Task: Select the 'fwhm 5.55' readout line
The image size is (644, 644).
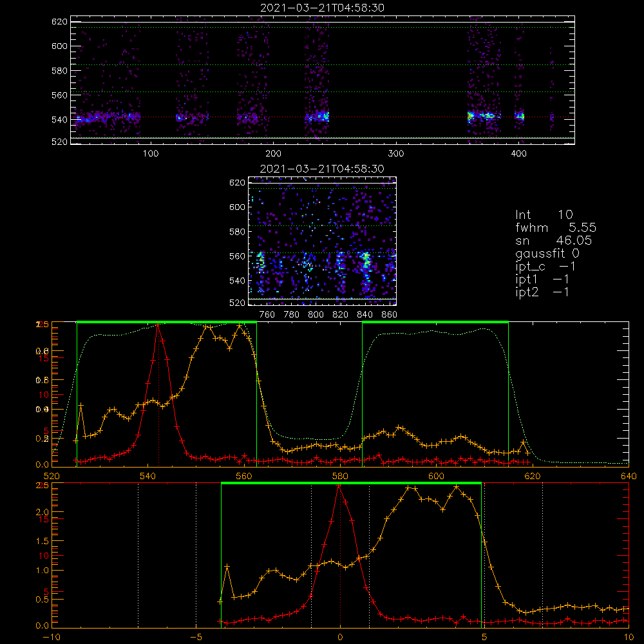Action: [556, 227]
